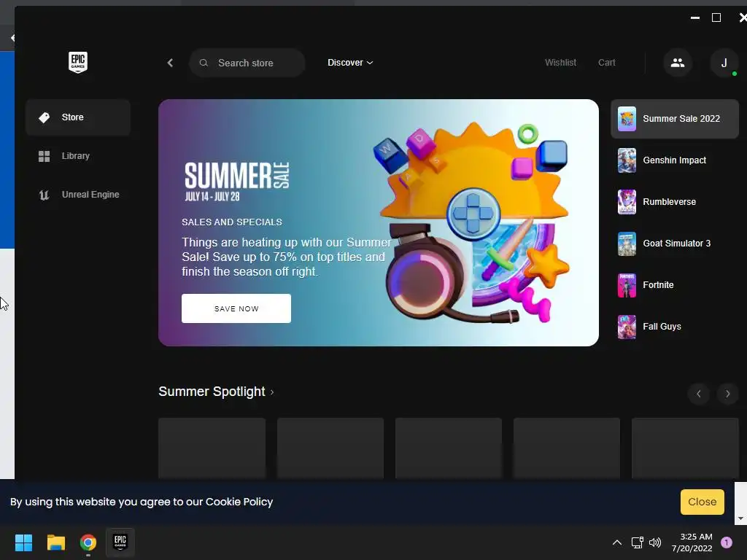Click the SAVE NOW button
The height and width of the screenshot is (560, 747).
236,308
